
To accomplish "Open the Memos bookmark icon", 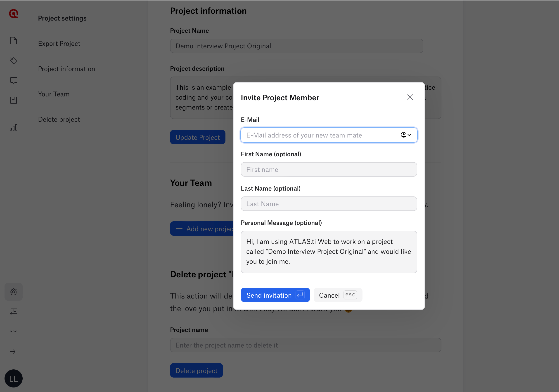I will click(13, 100).
